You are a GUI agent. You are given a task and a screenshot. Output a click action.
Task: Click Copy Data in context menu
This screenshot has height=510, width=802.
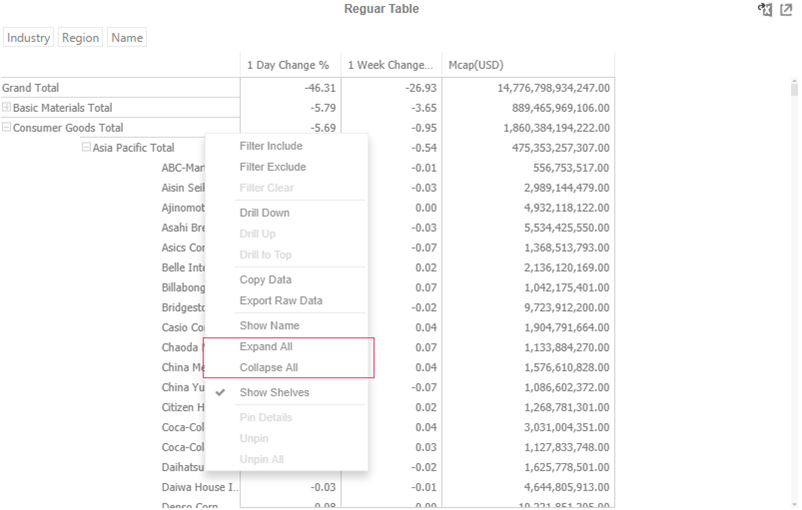point(265,280)
